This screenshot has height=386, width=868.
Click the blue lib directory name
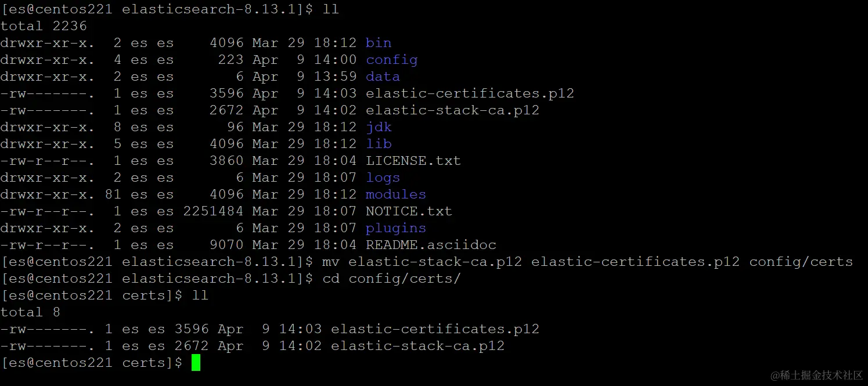pyautogui.click(x=379, y=144)
